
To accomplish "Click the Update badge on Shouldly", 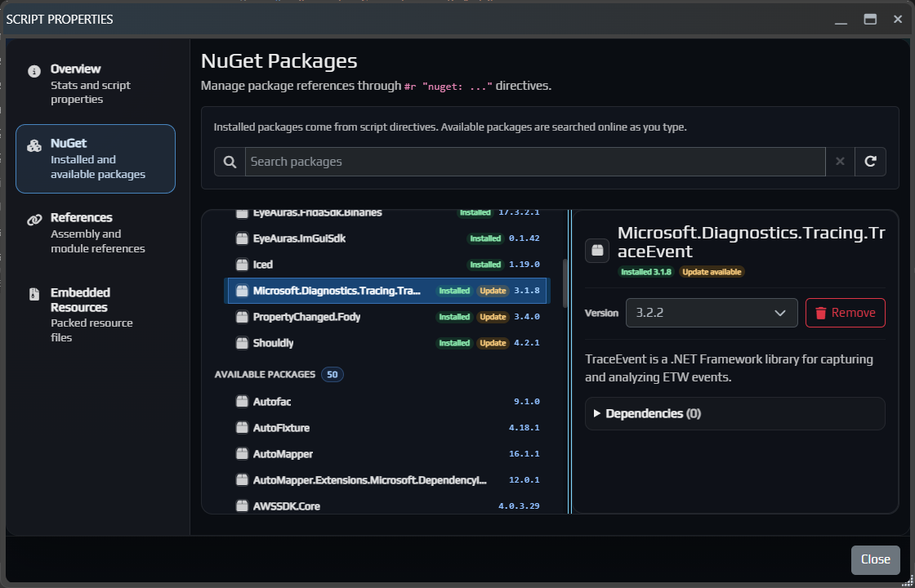I will pos(492,343).
